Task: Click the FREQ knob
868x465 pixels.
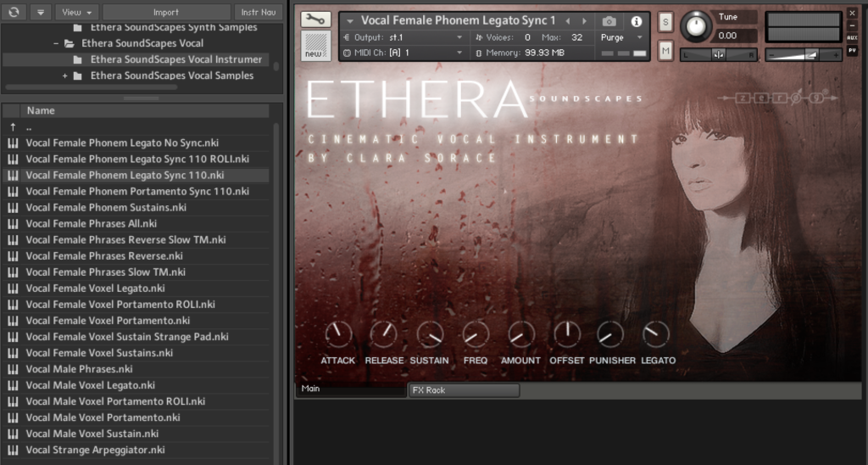Action: 476,334
